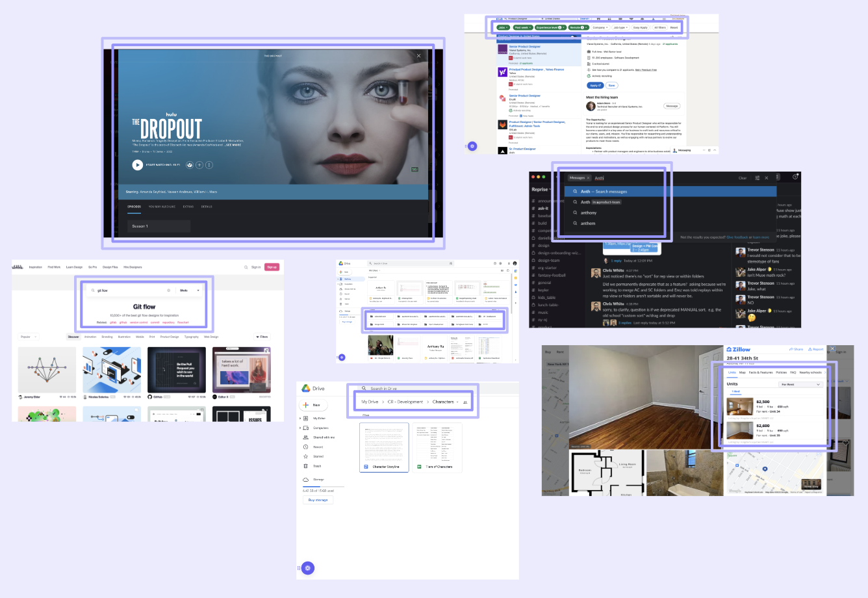The width and height of the screenshot is (868, 598).
Task: Message the recruiter on the hiring team card
Action: coord(672,106)
